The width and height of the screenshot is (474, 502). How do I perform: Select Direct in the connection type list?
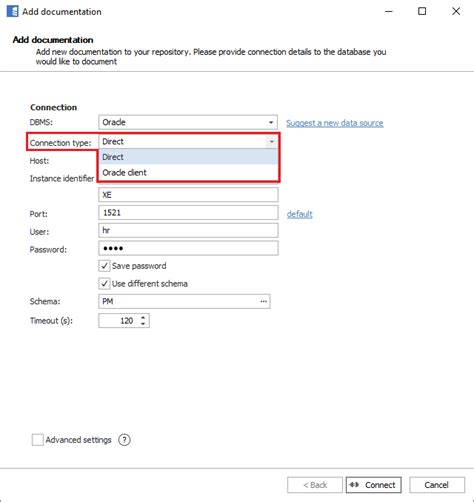coord(188,157)
